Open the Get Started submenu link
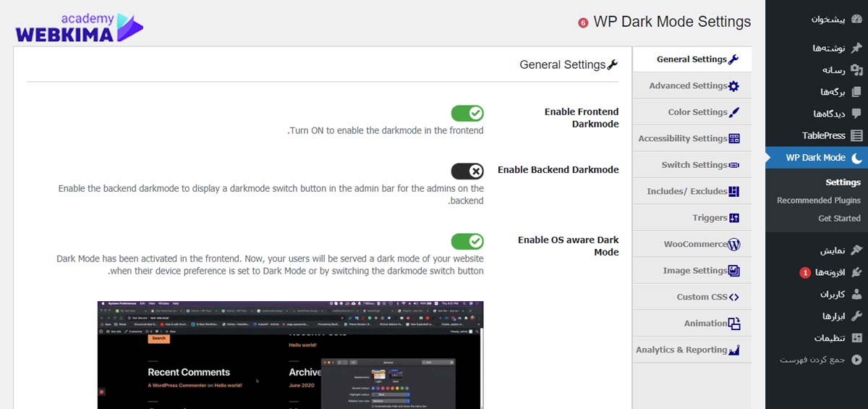The height and width of the screenshot is (409, 868). (x=839, y=219)
